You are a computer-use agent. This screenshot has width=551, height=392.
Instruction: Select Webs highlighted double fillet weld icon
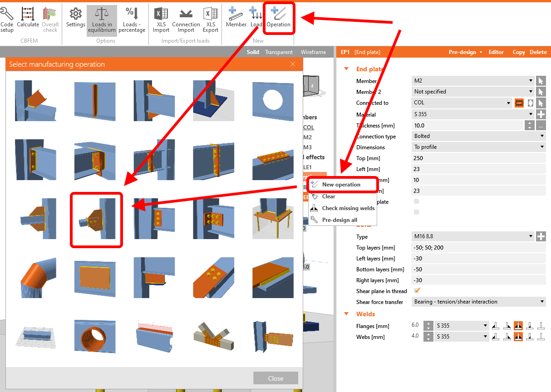coord(518,337)
